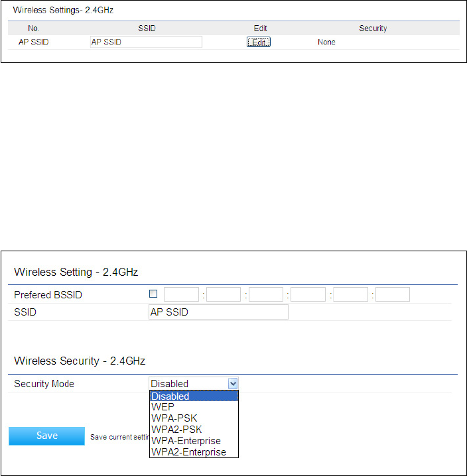Select Disabled in the Security Mode list
This screenshot has height=476, width=467.
pos(194,396)
